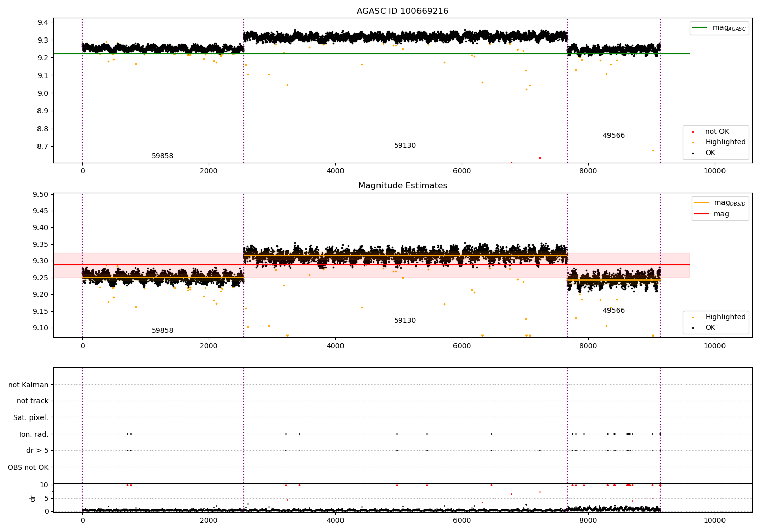
Task: Click the 'not Kalman' axis label
Action: tap(28, 385)
